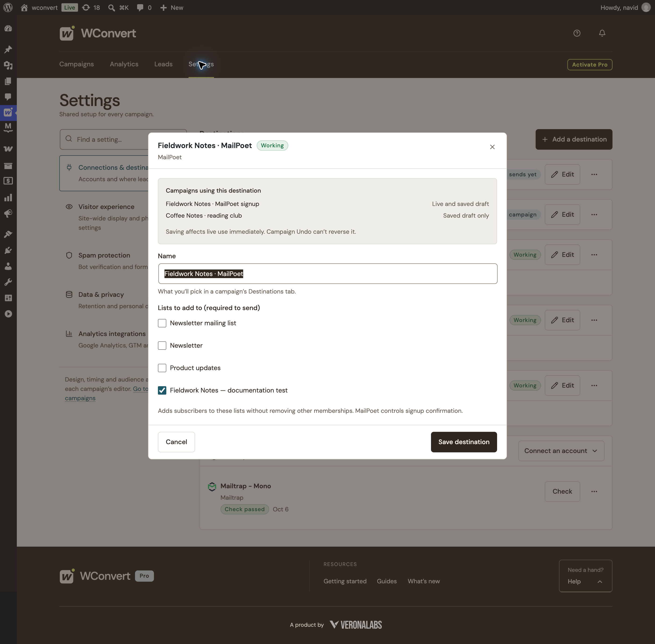Image resolution: width=655 pixels, height=644 pixels.
Task: Open the Plugins icon in sidebar
Action: click(8, 250)
